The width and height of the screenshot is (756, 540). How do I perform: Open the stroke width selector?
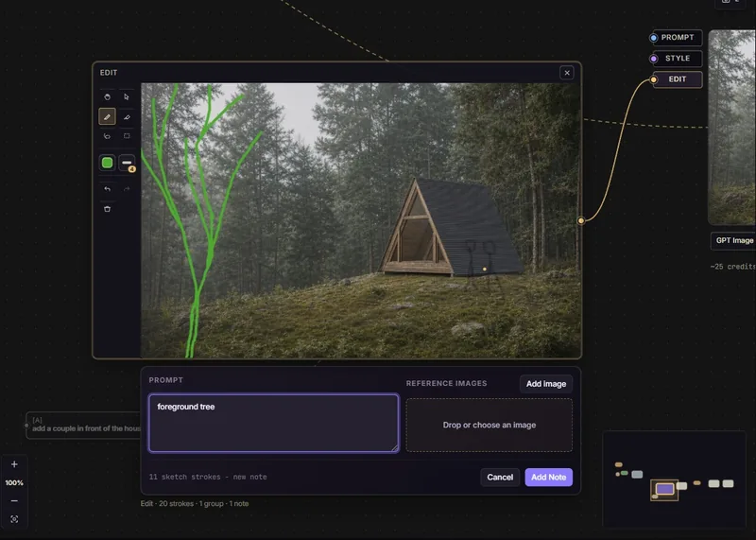127,163
